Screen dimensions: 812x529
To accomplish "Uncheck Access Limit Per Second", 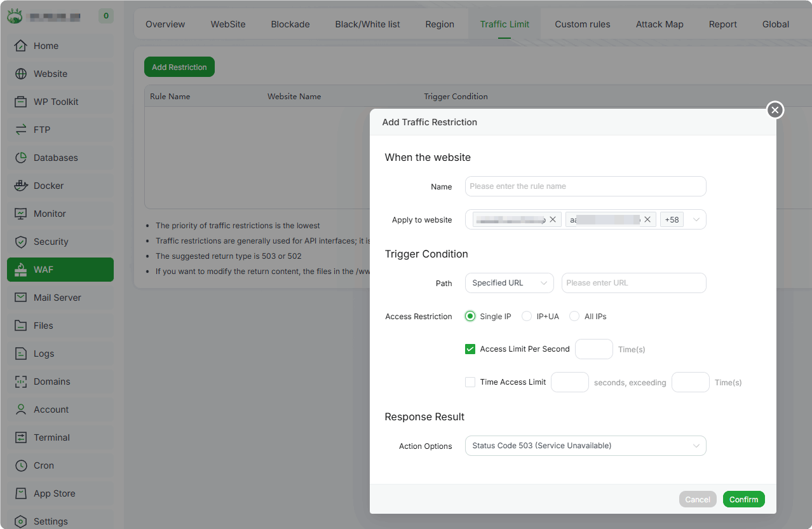I will (470, 349).
